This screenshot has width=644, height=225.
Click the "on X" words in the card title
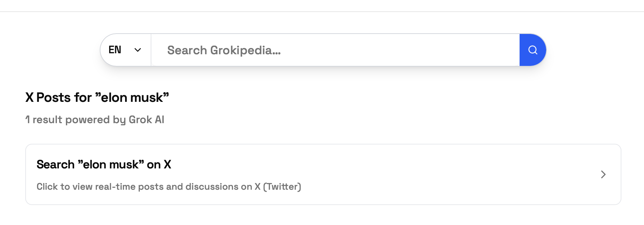pos(159,164)
